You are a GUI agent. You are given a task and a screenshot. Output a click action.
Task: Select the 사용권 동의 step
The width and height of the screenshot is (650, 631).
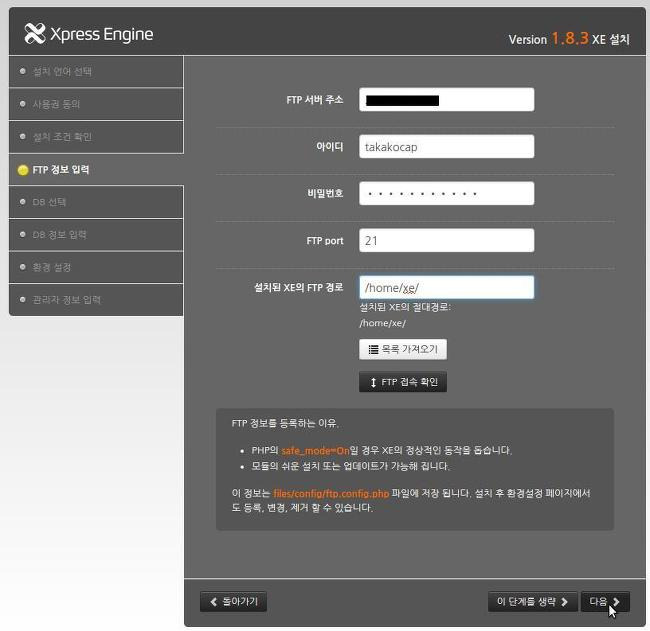pos(96,104)
